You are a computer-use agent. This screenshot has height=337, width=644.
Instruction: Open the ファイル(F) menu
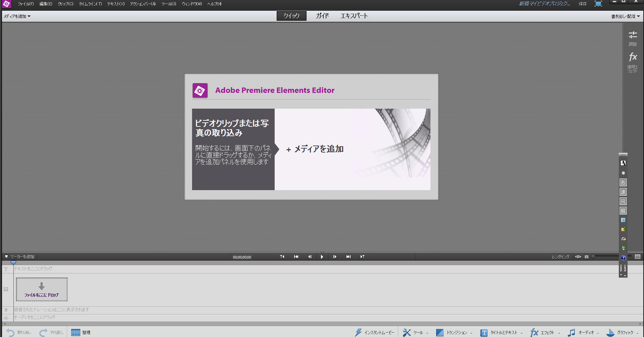click(x=26, y=4)
